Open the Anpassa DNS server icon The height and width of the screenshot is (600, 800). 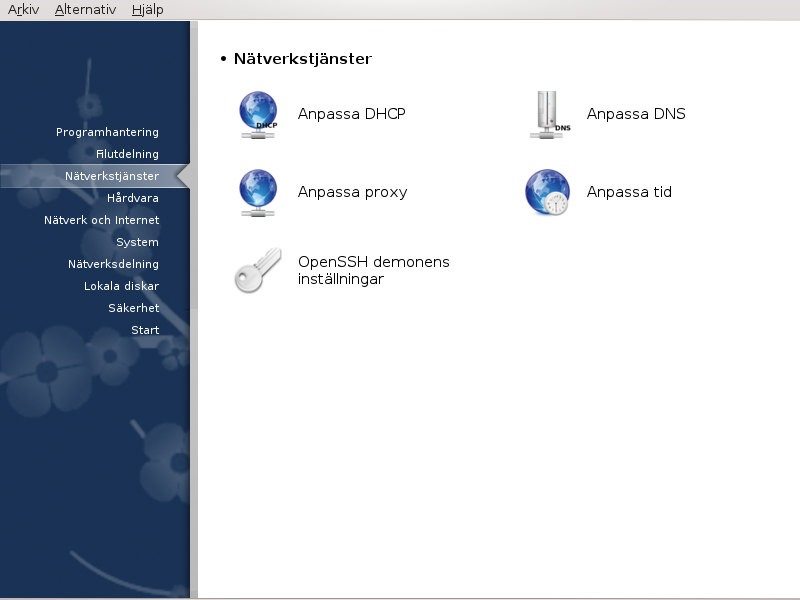tap(549, 115)
